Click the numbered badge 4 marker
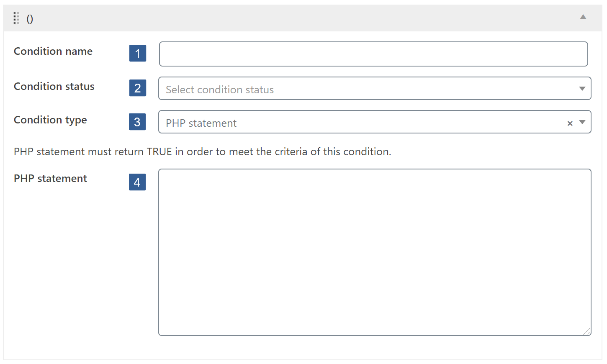The width and height of the screenshot is (607, 364). coord(138,182)
